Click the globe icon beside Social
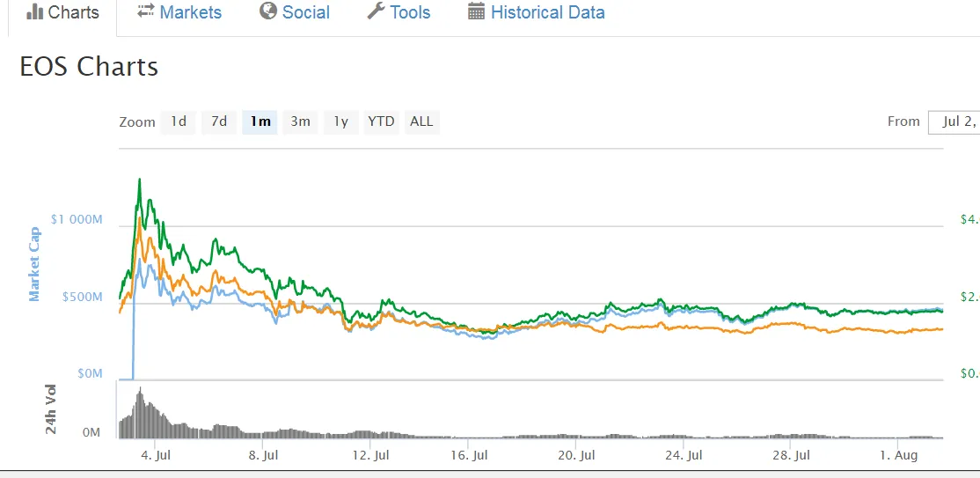 point(268,11)
